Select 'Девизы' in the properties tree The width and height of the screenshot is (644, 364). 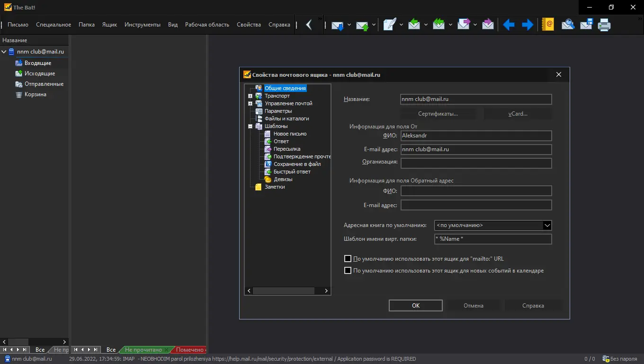283,179
